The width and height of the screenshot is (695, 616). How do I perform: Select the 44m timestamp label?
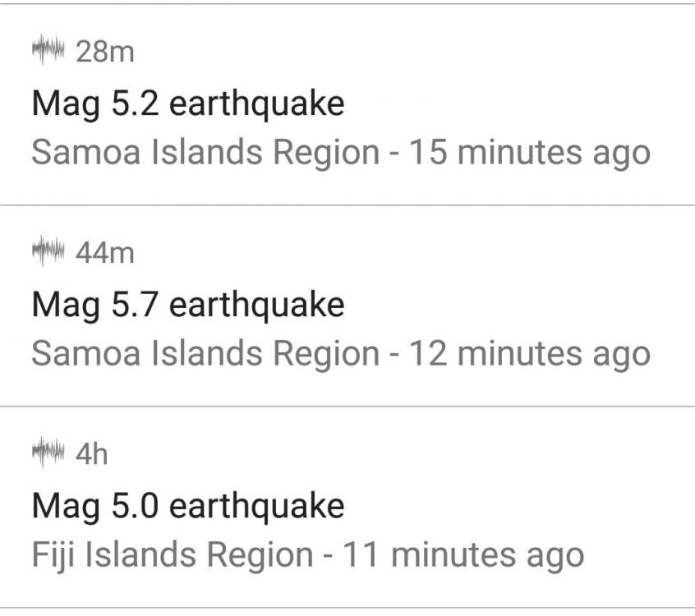coord(104,254)
